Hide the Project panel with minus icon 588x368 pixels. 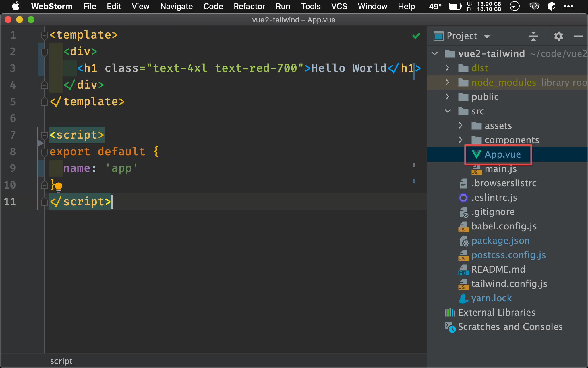coord(578,36)
